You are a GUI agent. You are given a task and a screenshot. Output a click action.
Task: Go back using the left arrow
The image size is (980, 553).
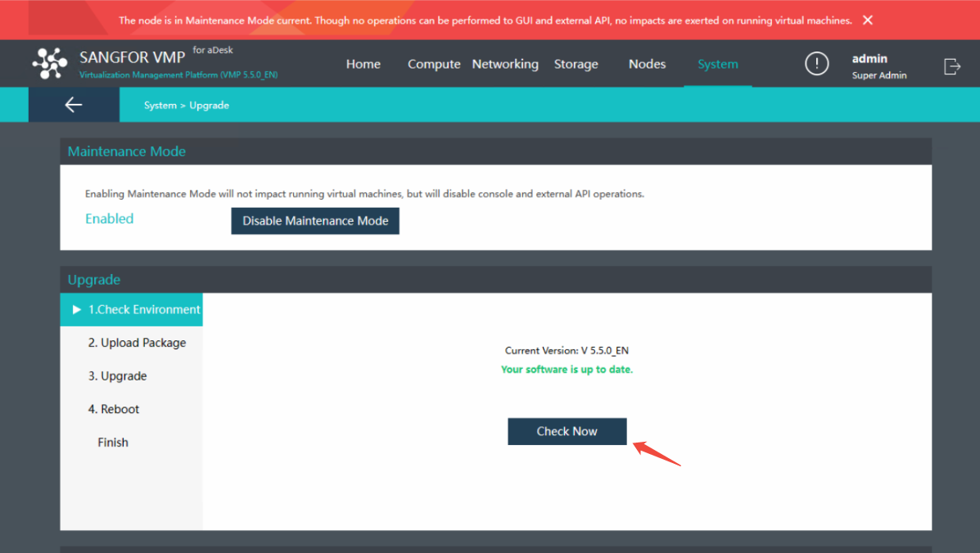click(x=74, y=105)
